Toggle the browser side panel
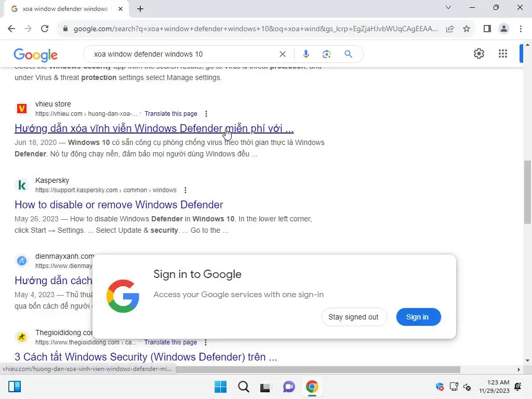Viewport: 532px width, 399px height. coord(487,29)
